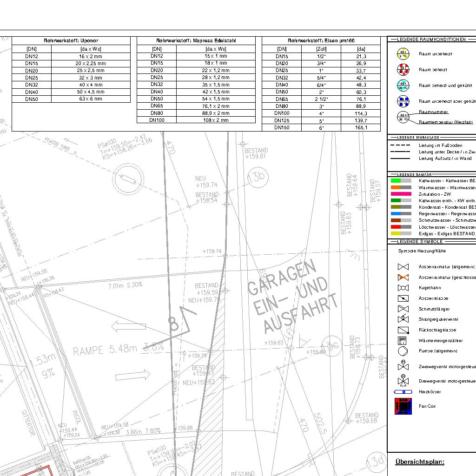Click the pink Zirkulation color swatch
Viewport: 476px width, 476px height.
[401, 194]
